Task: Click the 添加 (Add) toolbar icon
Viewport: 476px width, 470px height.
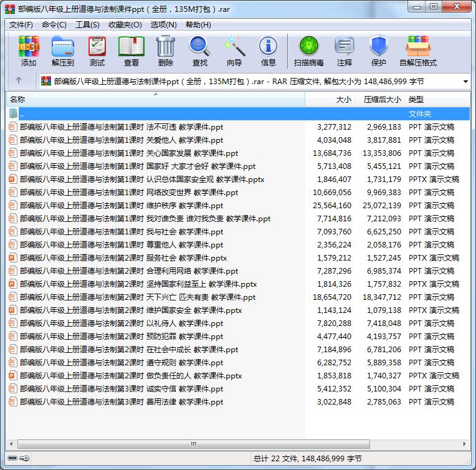Action: tap(29, 47)
